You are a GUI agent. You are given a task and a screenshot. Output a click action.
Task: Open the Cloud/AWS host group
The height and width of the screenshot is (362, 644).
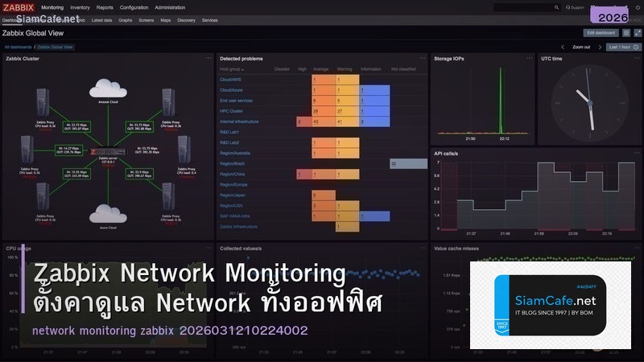tap(230, 80)
